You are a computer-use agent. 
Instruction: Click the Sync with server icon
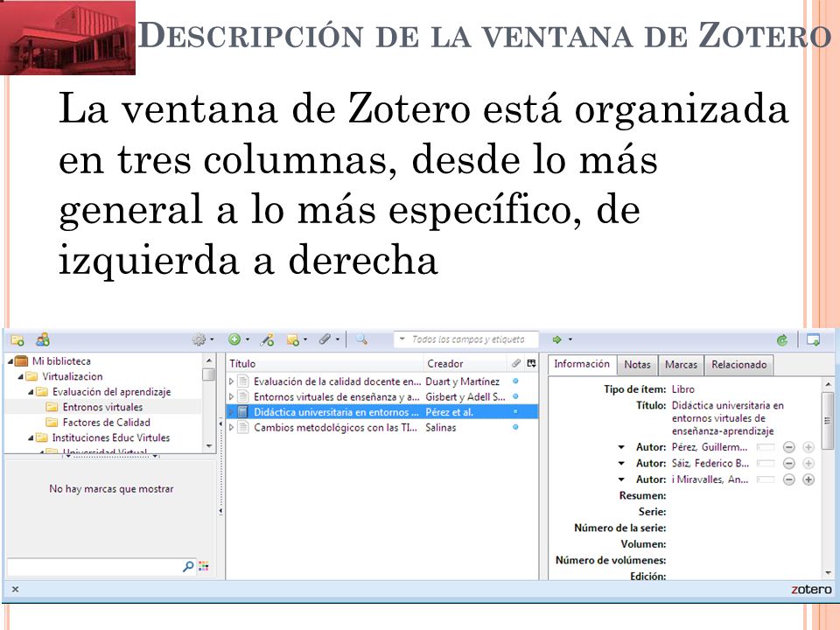coord(782,339)
